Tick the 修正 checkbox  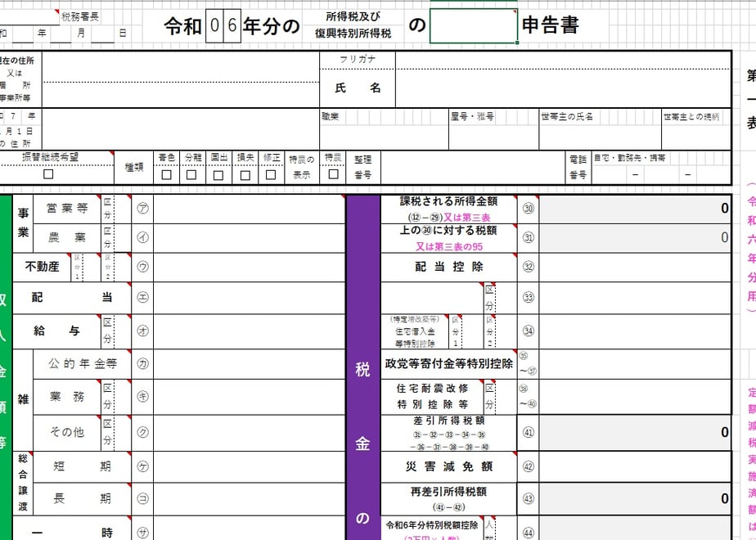tap(271, 174)
